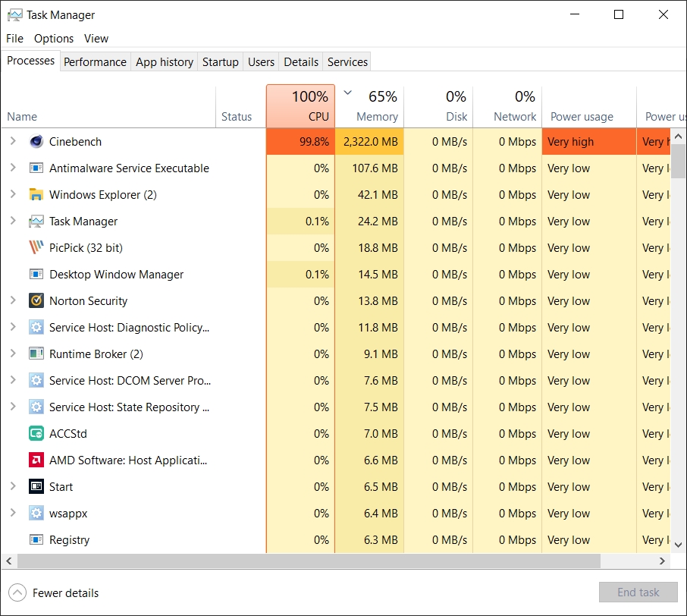The width and height of the screenshot is (687, 616).
Task: Expand the Cinebench process group
Action: coord(13,141)
